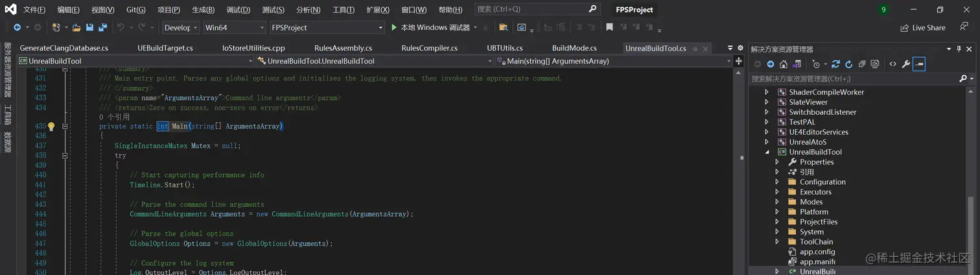Collapse the UnrealBuildTool project node
Screen dimensions: 980x275
coord(767,152)
